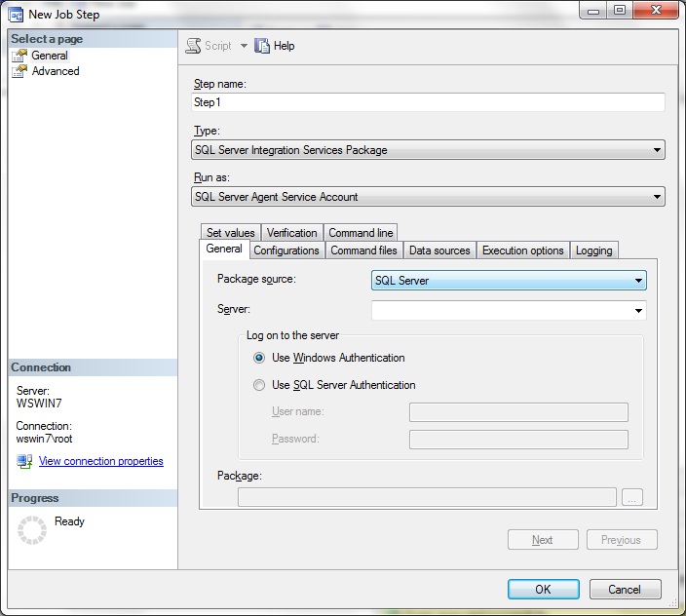
Task: Select Use SQL Server Authentication option
Action: 259,385
